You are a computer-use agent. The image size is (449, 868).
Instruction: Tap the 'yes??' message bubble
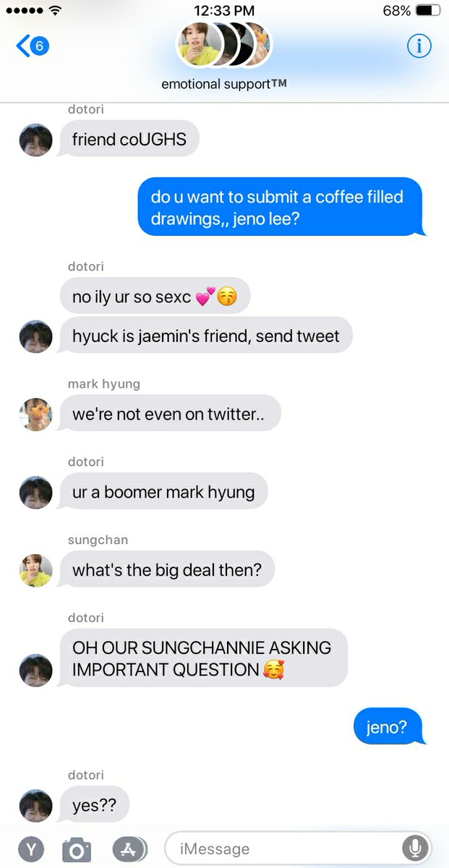coord(94,804)
